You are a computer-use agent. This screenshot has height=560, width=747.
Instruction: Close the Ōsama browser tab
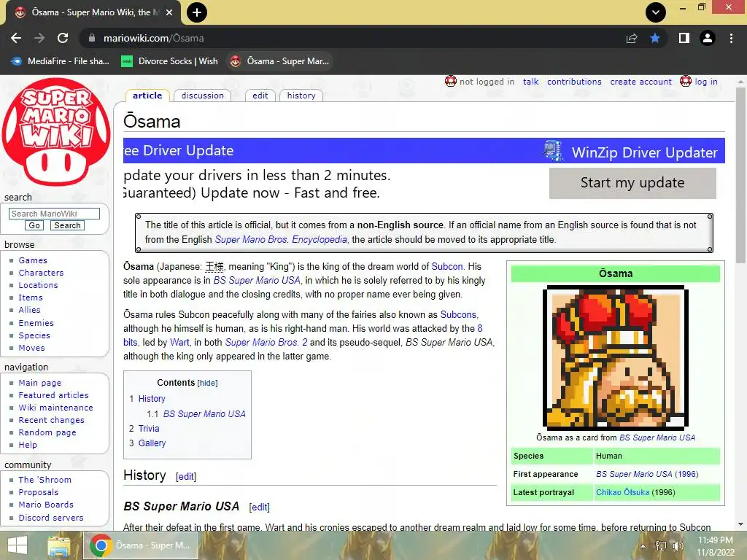coord(169,12)
